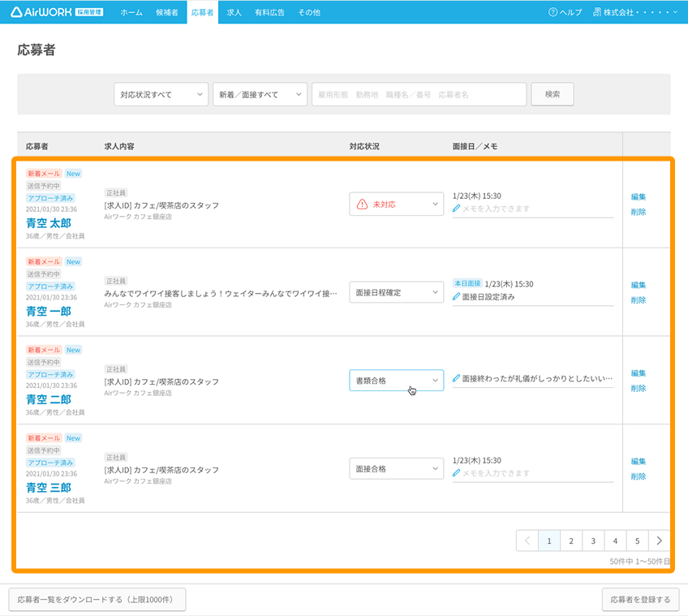This screenshot has height=616, width=688.
Task: Click memo pencil icon for 青空 二郎
Action: (x=456, y=378)
